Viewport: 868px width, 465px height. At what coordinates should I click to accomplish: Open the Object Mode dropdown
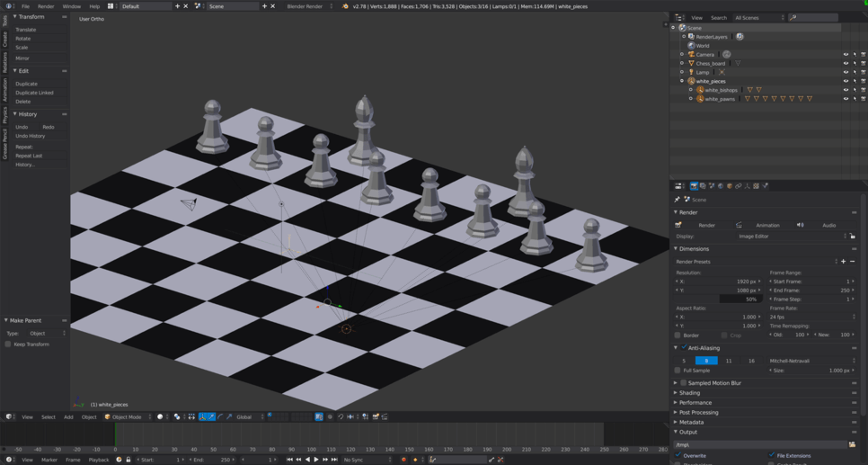pyautogui.click(x=127, y=417)
